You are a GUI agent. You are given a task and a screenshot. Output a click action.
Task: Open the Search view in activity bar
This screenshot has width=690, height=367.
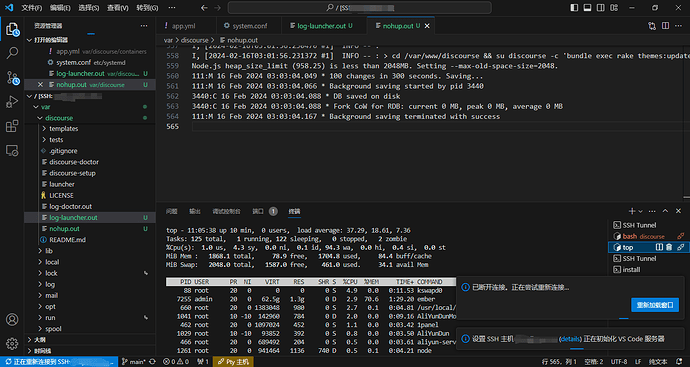(12, 54)
